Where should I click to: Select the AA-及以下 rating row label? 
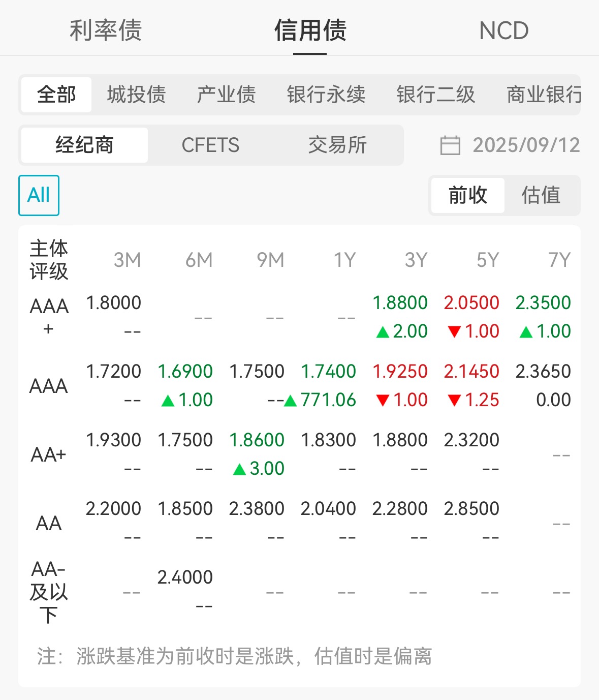click(49, 592)
